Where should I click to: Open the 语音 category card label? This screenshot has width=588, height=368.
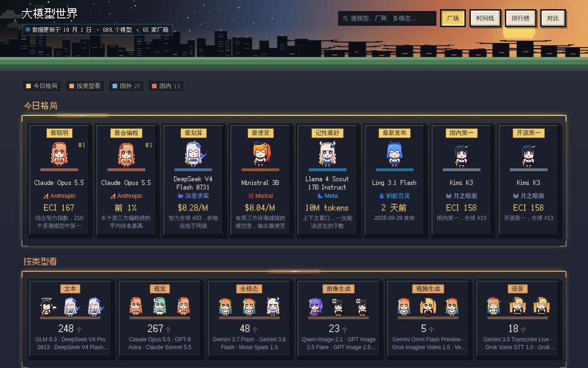pos(518,289)
